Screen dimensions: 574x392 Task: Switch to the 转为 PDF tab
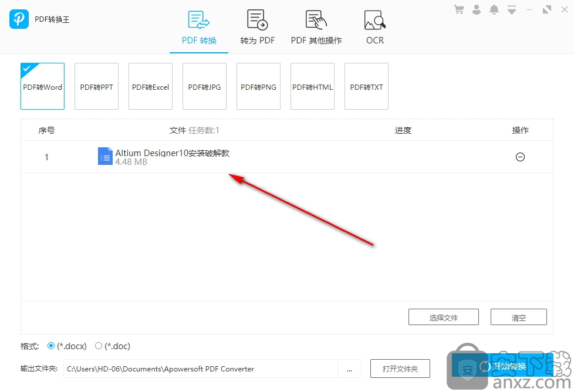point(257,28)
